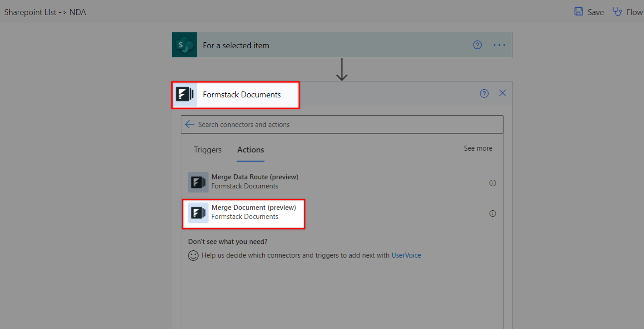Click the SharePoint icon on trigger card
The image size is (644, 329).
(x=185, y=45)
